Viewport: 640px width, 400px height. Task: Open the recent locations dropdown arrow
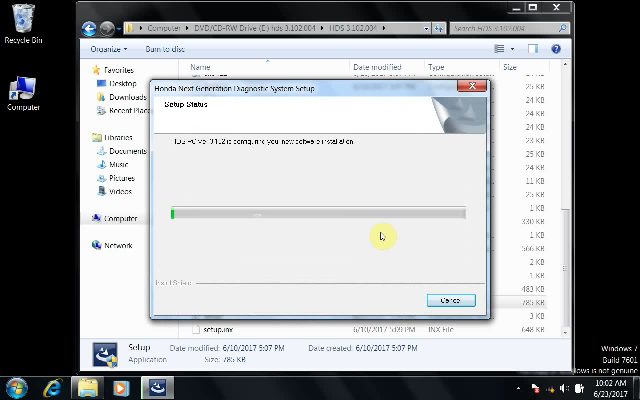point(119,29)
